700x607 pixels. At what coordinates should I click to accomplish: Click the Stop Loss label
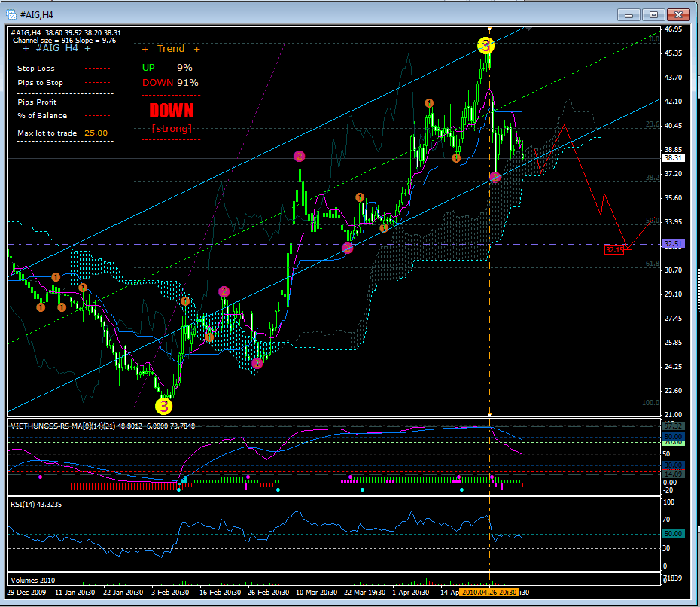pyautogui.click(x=36, y=69)
